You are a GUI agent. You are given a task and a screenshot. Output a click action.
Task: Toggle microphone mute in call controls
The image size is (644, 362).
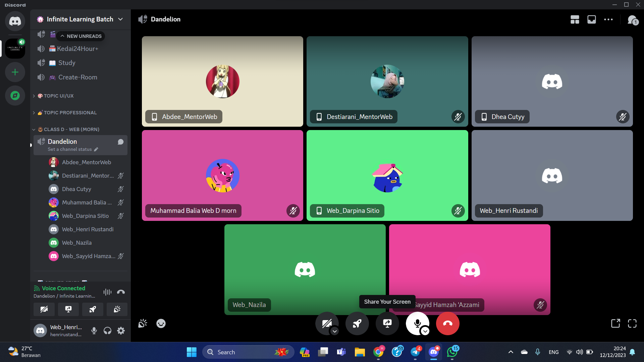click(417, 323)
